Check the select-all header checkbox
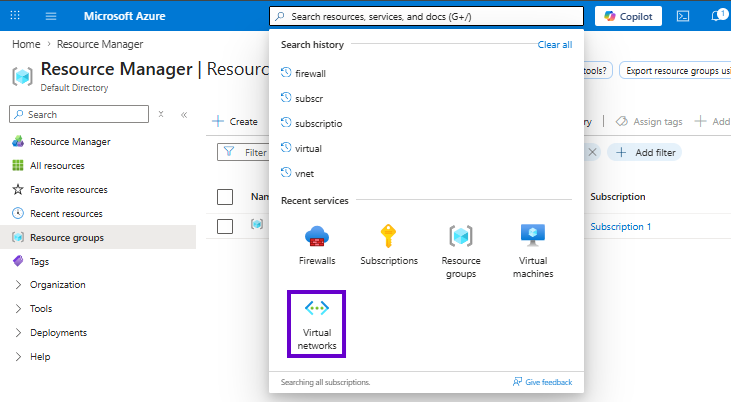 [x=225, y=197]
